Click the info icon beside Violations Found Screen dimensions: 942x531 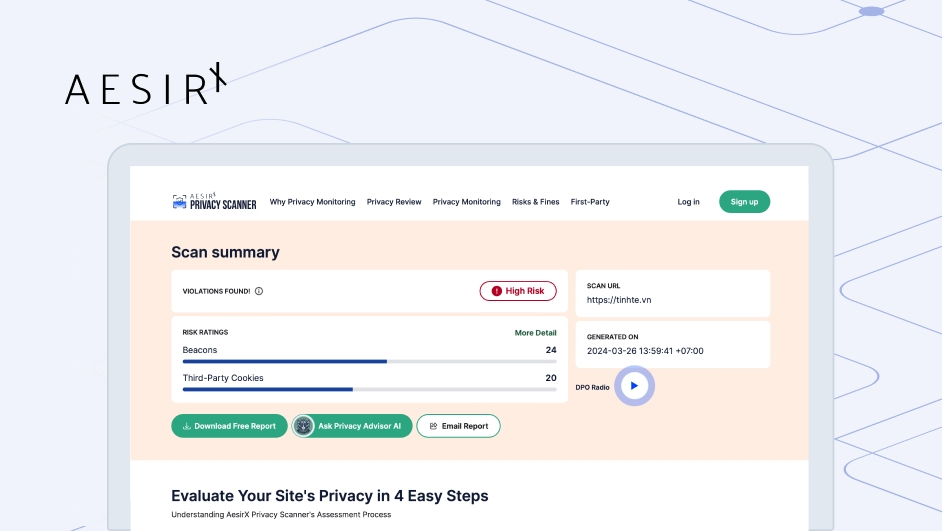click(x=259, y=291)
